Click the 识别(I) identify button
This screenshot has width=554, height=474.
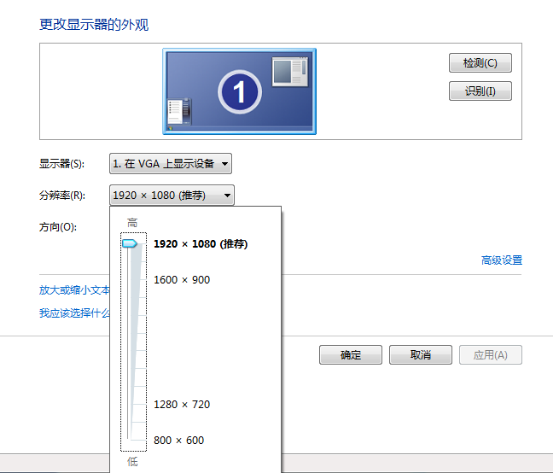480,91
